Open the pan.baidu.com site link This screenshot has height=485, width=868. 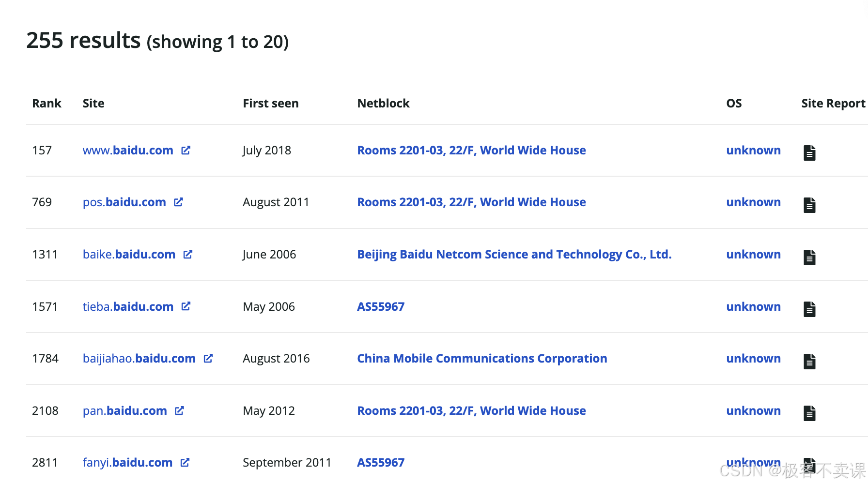(x=125, y=411)
